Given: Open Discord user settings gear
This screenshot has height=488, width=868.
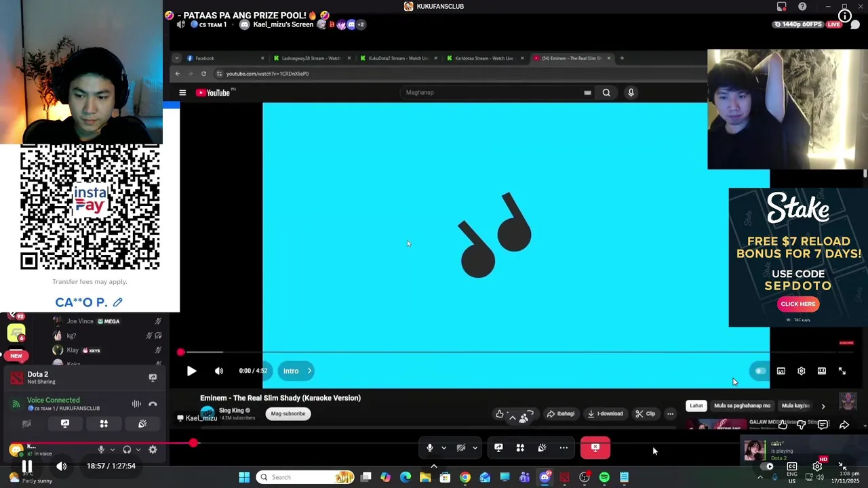Looking at the screenshot, I should coord(153,449).
